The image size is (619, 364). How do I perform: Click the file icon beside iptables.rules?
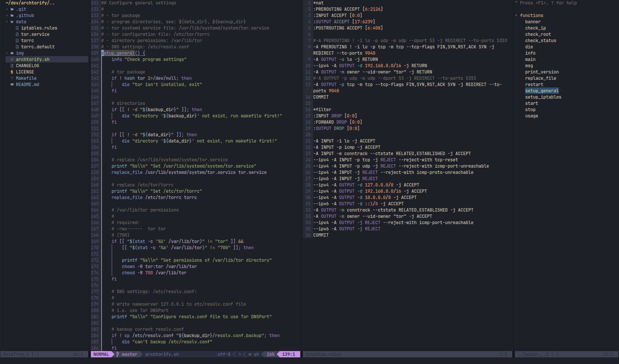coord(17,28)
